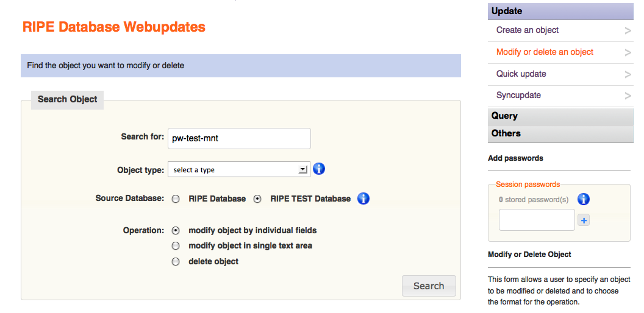Click info icon beside Object type dropdown
Viewport: 644px width, 313px height.
(319, 169)
